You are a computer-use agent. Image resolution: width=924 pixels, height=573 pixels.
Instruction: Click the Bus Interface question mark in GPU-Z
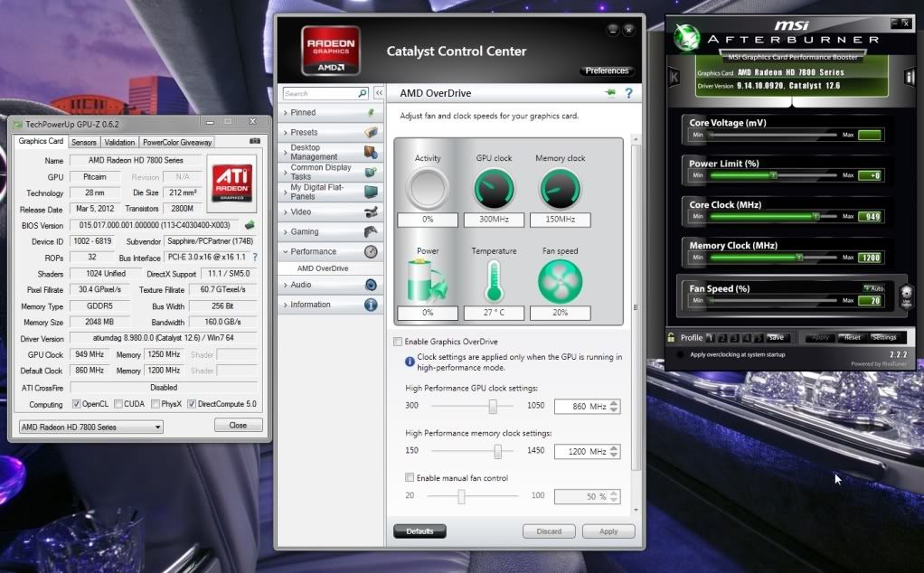point(255,258)
